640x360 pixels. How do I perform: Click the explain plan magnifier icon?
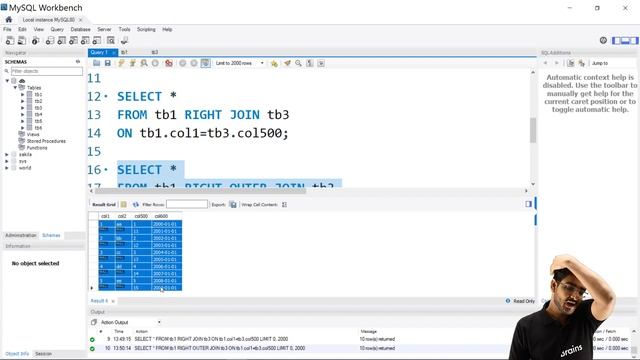(144, 63)
